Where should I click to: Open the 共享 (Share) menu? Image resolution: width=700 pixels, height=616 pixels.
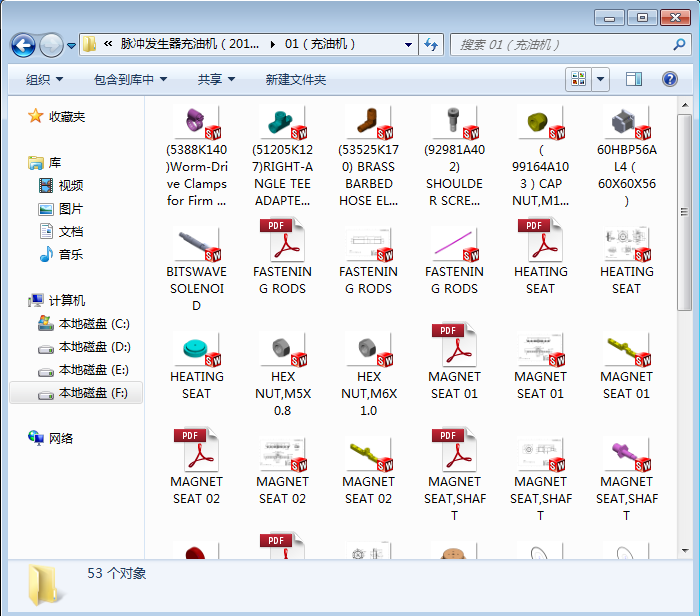coord(216,79)
